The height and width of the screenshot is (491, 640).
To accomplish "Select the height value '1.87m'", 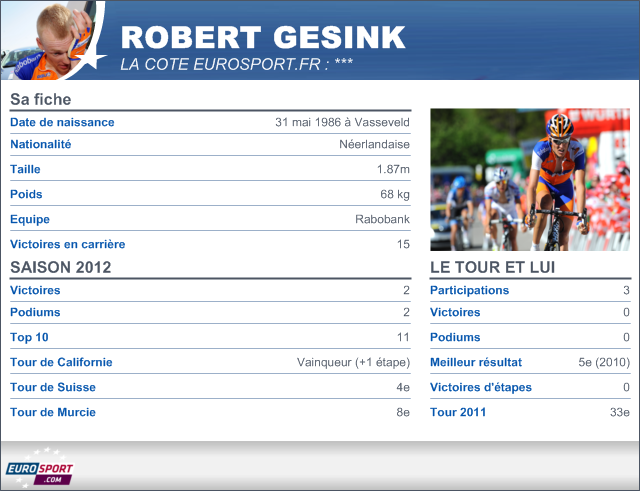I will click(393, 169).
